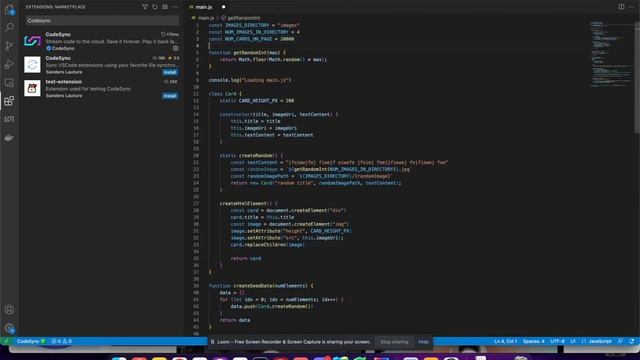Screen dimensions: 640x360
Task: Click CodeSync status bar item
Action: click(x=31, y=341)
